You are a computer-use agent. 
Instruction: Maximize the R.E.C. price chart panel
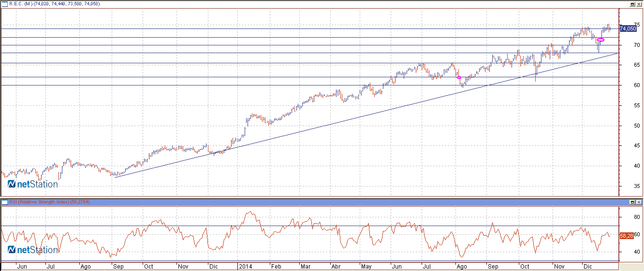tap(632, 3)
